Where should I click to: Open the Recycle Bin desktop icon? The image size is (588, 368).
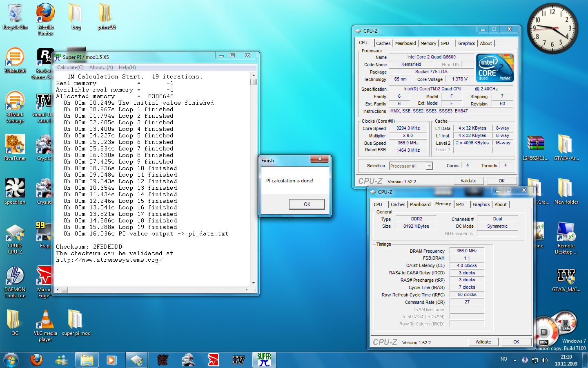pyautogui.click(x=15, y=16)
